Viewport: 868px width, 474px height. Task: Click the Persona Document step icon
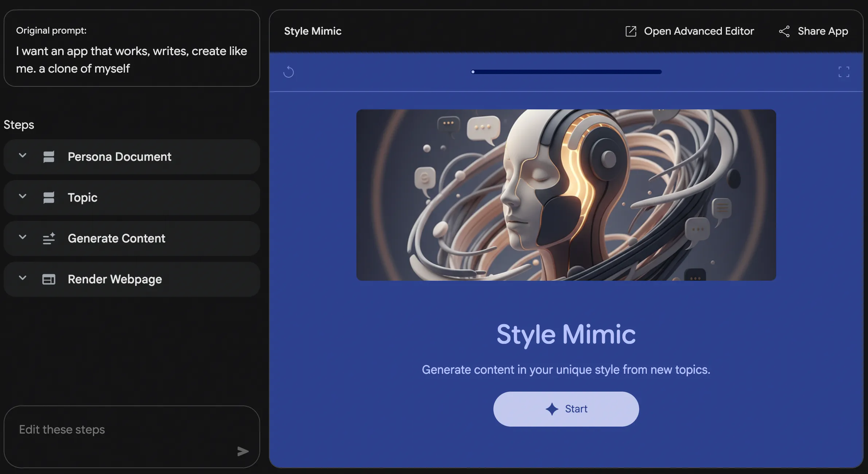coord(48,156)
